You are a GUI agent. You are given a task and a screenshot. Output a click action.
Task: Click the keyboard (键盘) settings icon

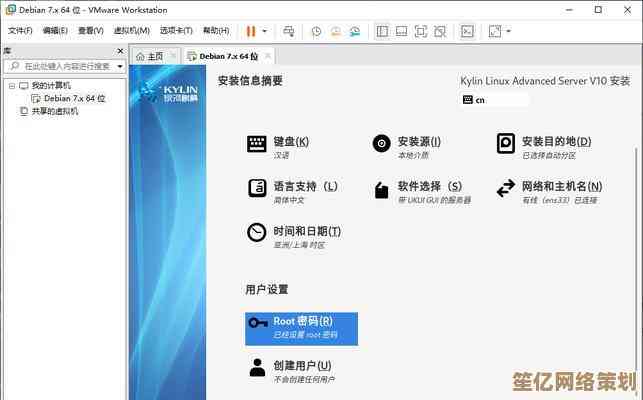[x=257, y=144]
